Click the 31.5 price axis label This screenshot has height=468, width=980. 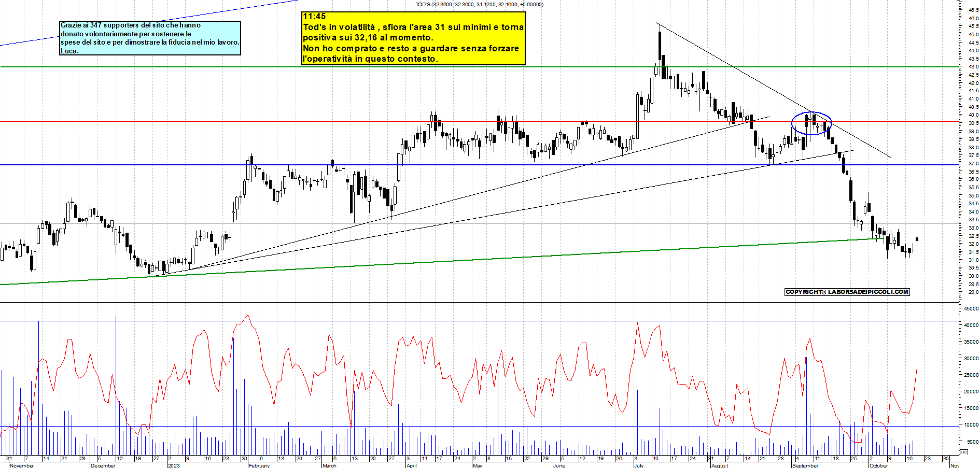coord(973,252)
